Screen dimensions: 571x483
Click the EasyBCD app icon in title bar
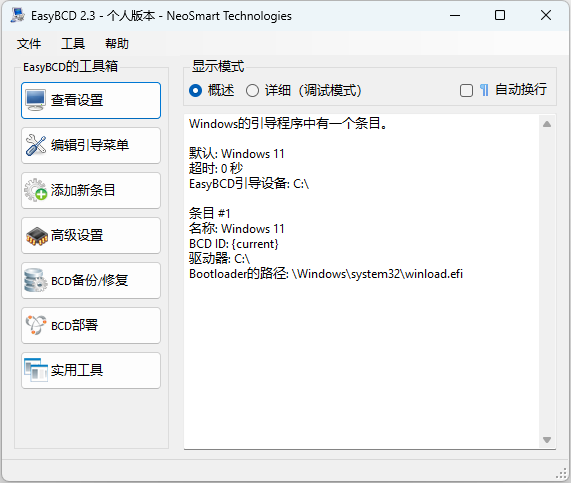click(x=18, y=15)
